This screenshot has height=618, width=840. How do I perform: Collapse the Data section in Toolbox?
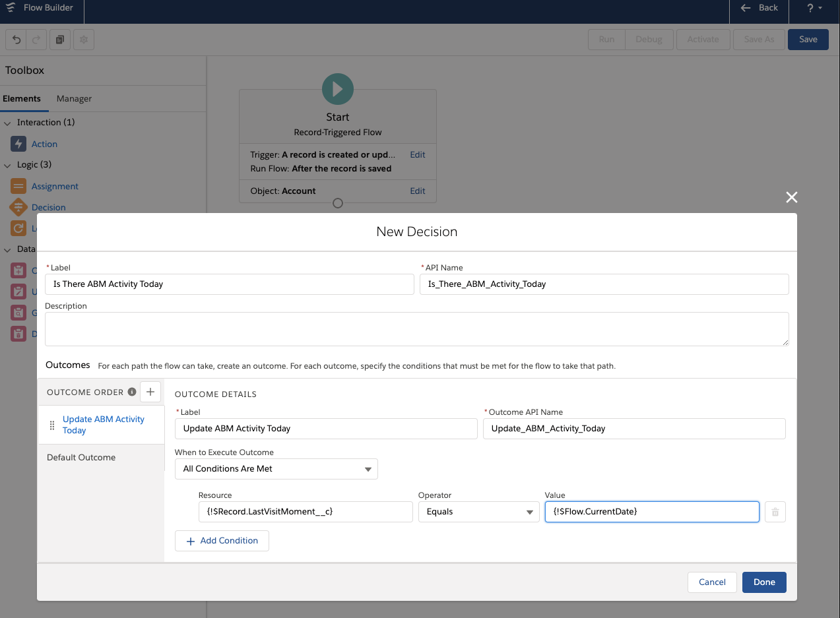[x=8, y=249]
